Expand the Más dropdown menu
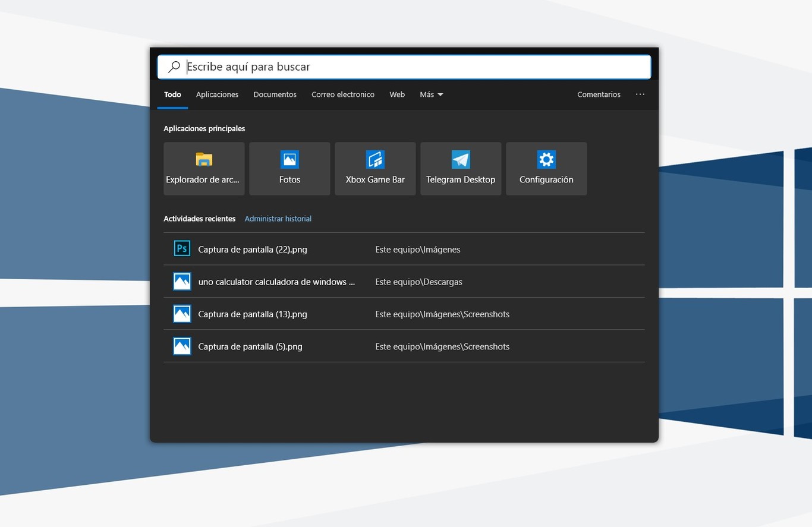The width and height of the screenshot is (812, 527). click(432, 94)
